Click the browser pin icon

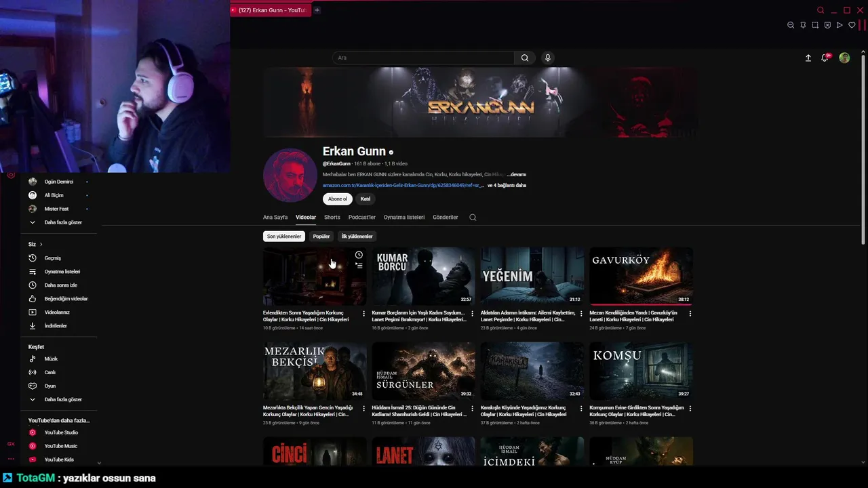pyautogui.click(x=803, y=25)
